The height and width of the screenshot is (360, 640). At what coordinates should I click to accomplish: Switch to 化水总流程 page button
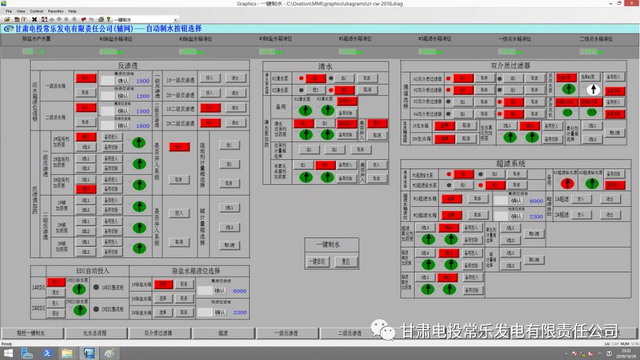(96, 333)
